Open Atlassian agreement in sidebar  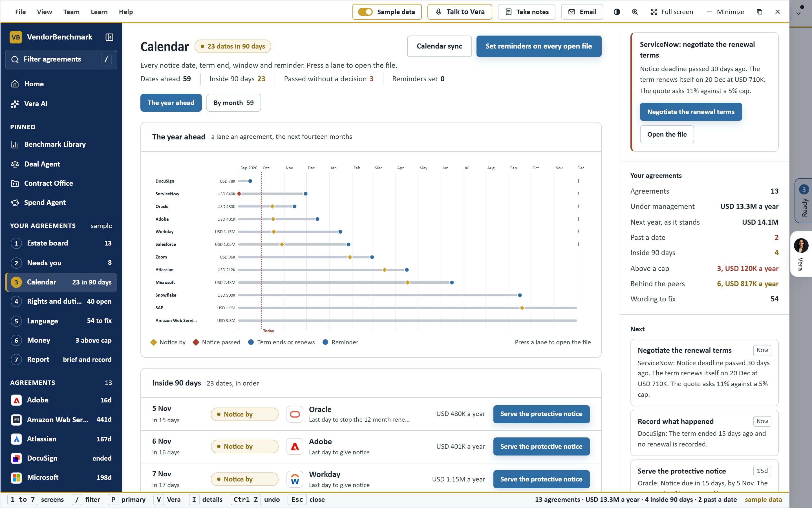coord(61,439)
